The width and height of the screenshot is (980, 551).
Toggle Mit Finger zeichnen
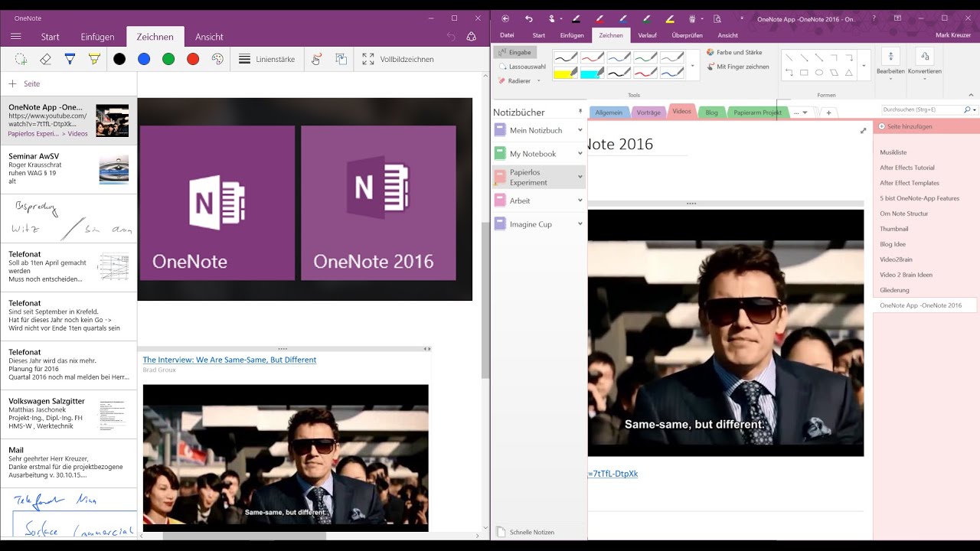click(737, 67)
